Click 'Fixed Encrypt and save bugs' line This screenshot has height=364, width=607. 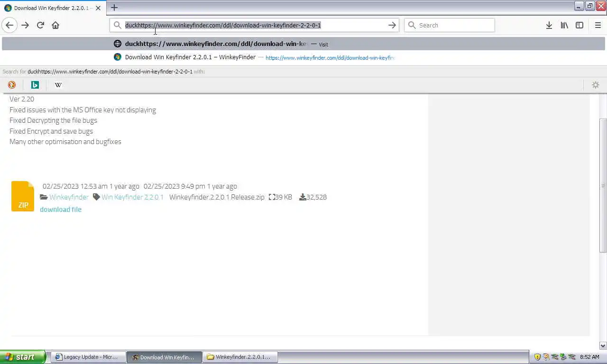click(51, 131)
